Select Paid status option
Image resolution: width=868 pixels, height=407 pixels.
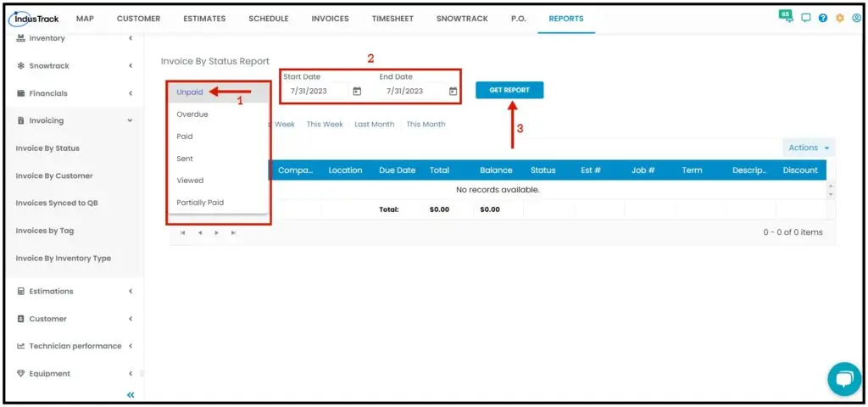point(219,137)
